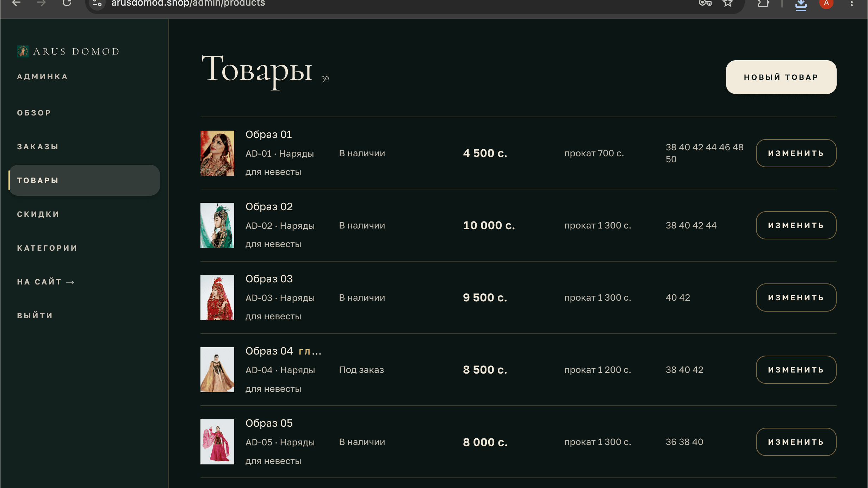The image size is (868, 488).
Task: Open Образ 01 product thumbnail
Action: [x=217, y=153]
